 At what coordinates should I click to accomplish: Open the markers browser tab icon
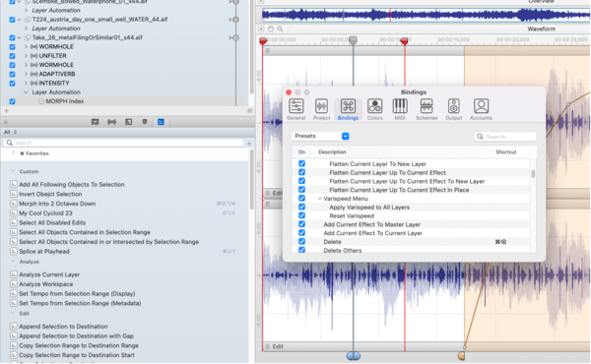click(x=145, y=122)
